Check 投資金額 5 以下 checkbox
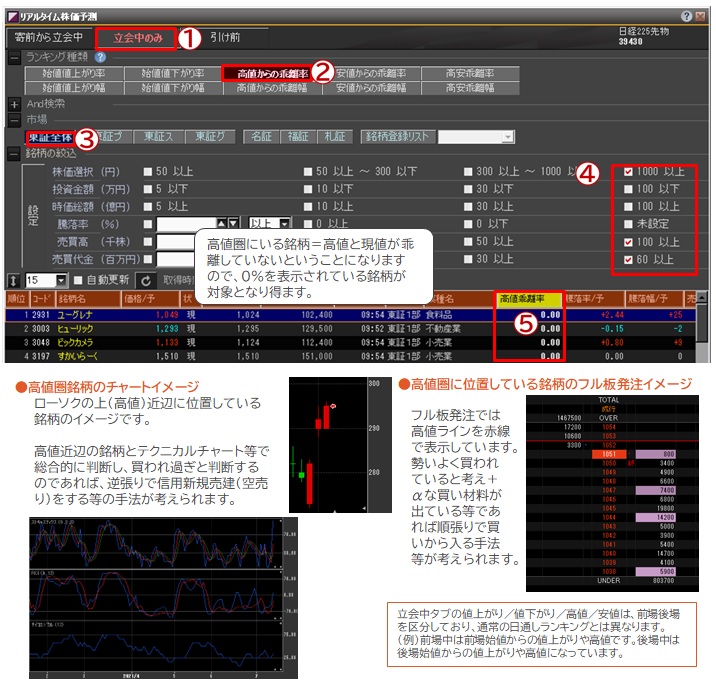716x694 pixels. (x=148, y=189)
